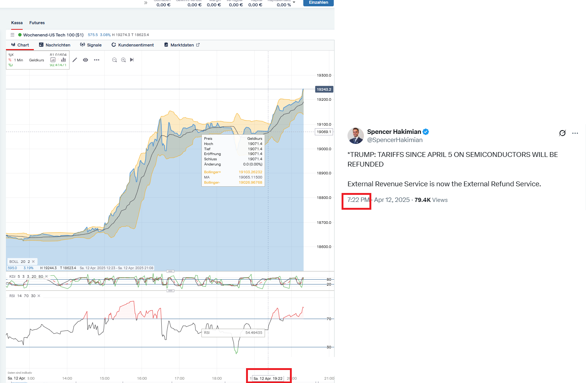Remove the BOLL indicator
The height and width of the screenshot is (383, 588).
pos(33,262)
